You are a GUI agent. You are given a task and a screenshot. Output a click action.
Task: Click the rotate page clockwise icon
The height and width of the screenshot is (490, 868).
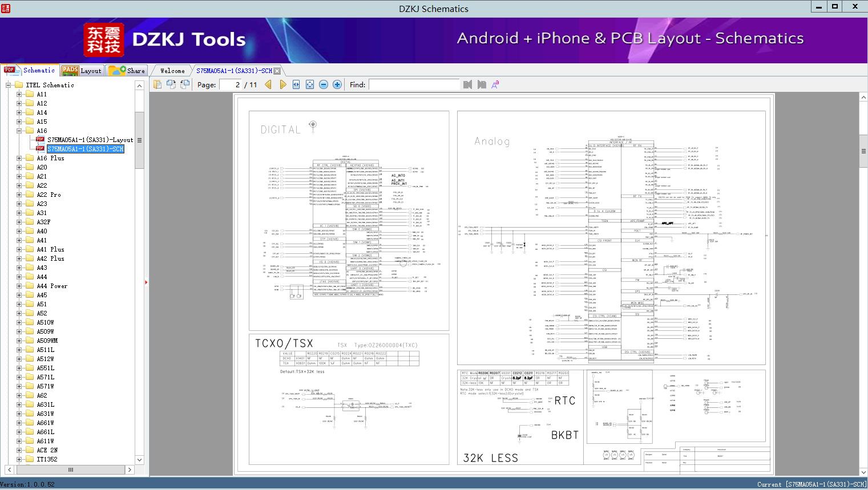point(171,84)
